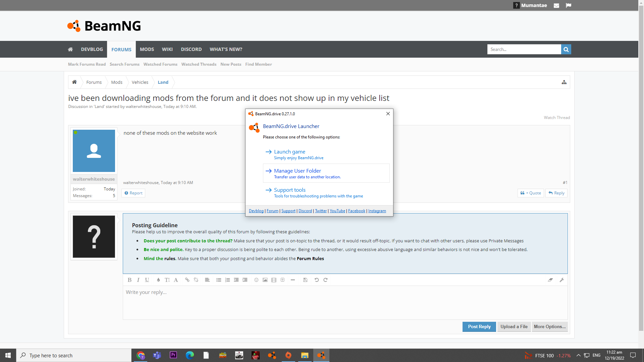Toggle unordered bullet list
This screenshot has width=644, height=362.
tap(219, 280)
